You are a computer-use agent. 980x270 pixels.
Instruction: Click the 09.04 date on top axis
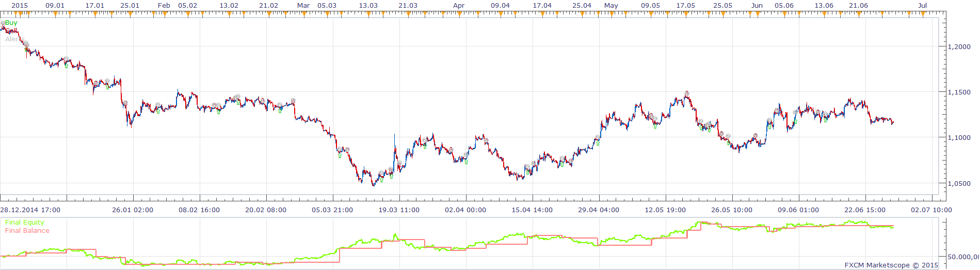tap(500, 5)
